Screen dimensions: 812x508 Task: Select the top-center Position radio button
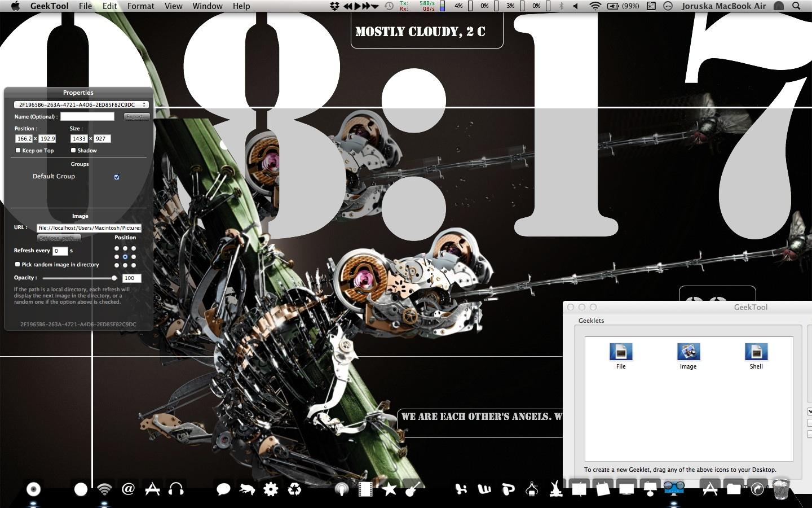(x=125, y=248)
